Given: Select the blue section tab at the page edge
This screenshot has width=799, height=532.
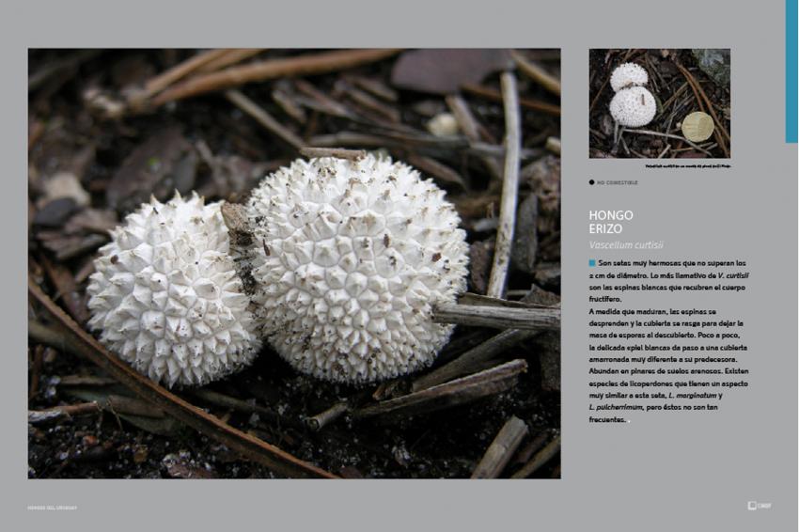Looking at the screenshot, I should tap(791, 71).
